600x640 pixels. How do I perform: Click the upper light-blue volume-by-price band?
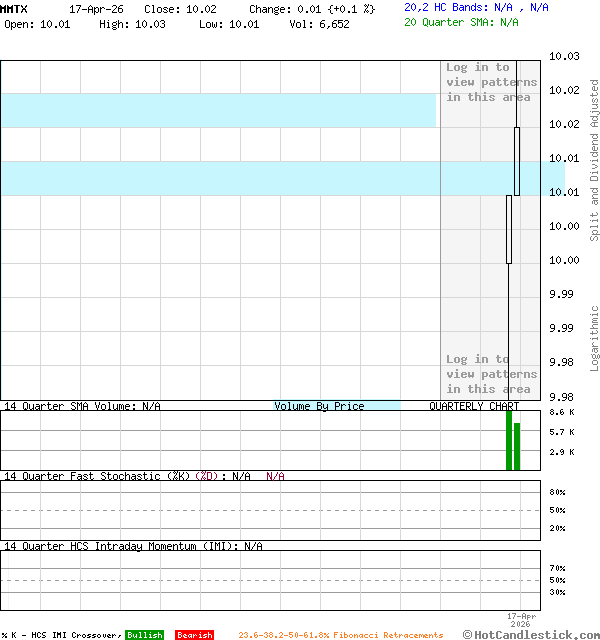tap(218, 110)
